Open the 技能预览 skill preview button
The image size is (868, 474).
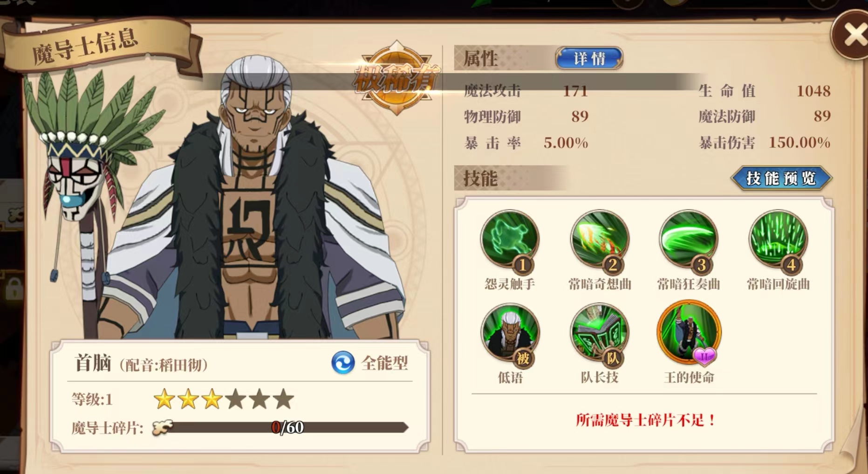[781, 178]
